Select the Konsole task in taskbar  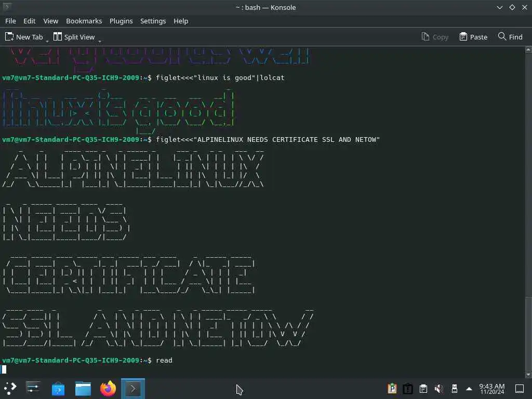coord(133,389)
